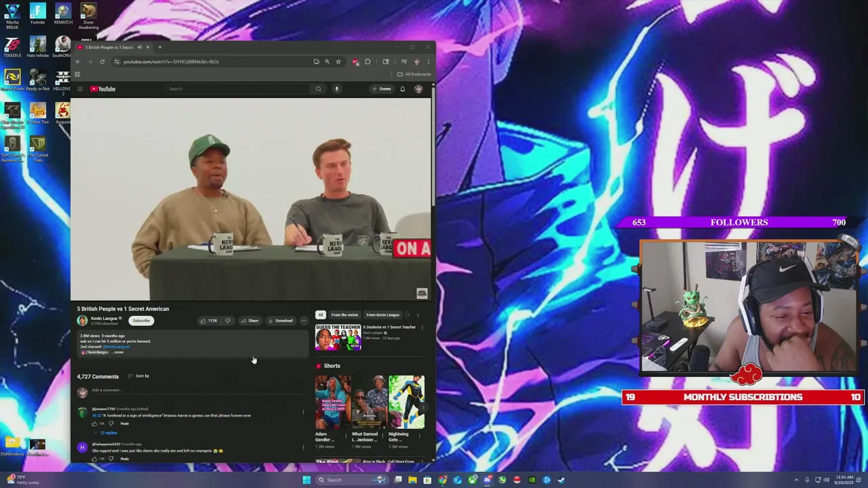The image size is (868, 488).
Task: Launch Dune Awakening desktop shortcut
Action: [x=88, y=16]
